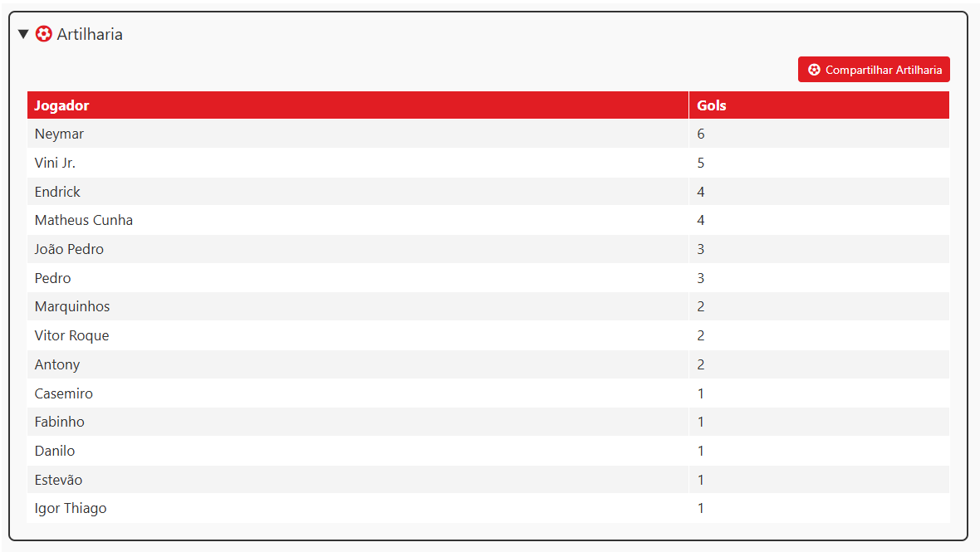Click the Gols column header
Image resolution: width=980 pixels, height=552 pixels.
[x=712, y=105]
